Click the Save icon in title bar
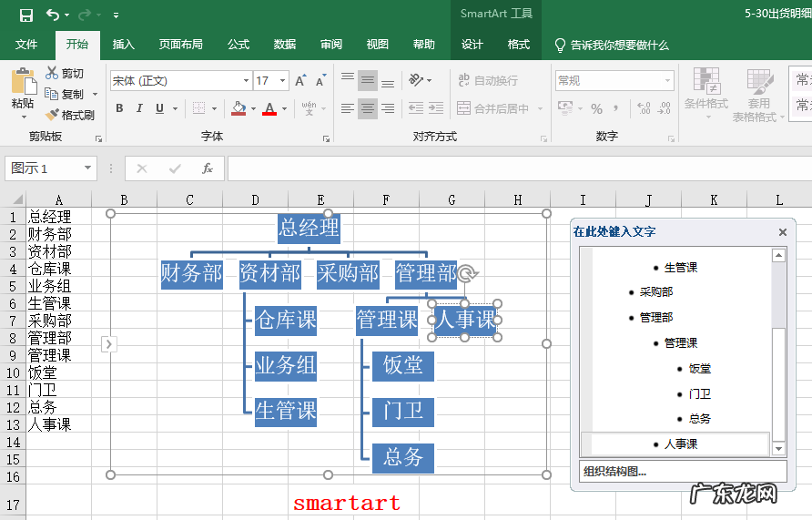 pyautogui.click(x=26, y=15)
